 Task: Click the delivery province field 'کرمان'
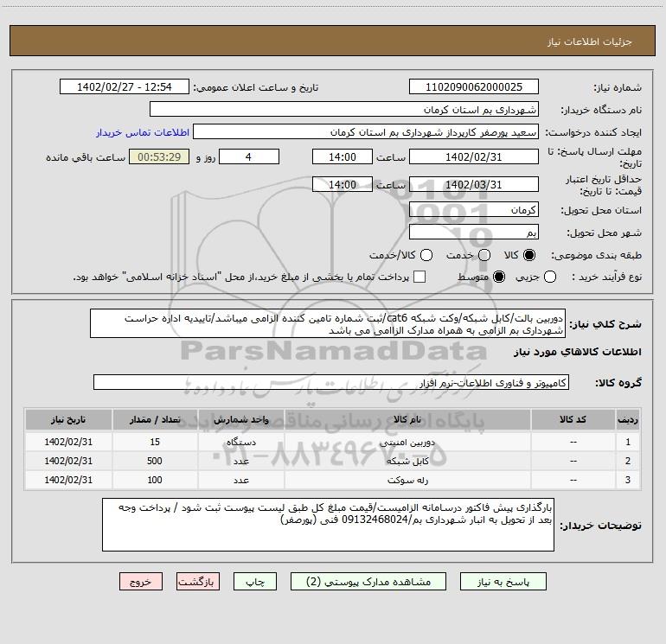coord(474,210)
